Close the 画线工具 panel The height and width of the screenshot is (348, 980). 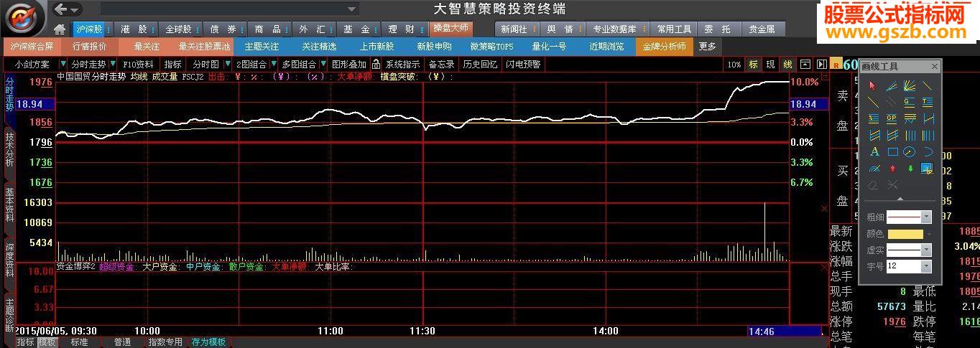pyautogui.click(x=935, y=67)
